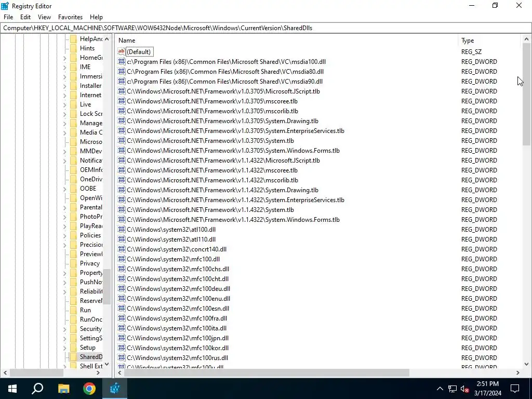Click folder icon of the Hints key
The width and height of the screenshot is (532, 399).
click(73, 48)
